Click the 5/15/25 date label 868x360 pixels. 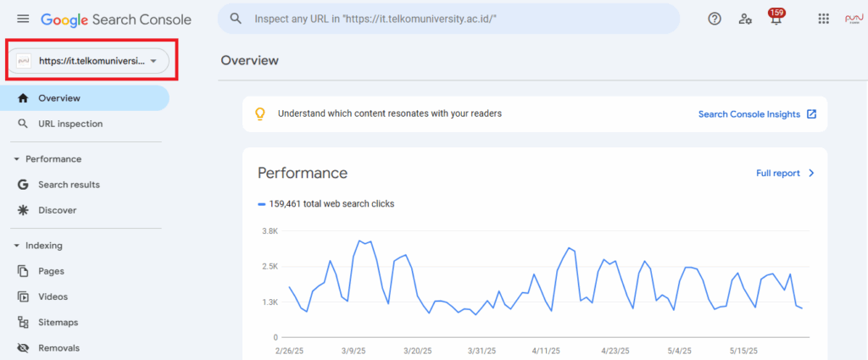(x=743, y=351)
